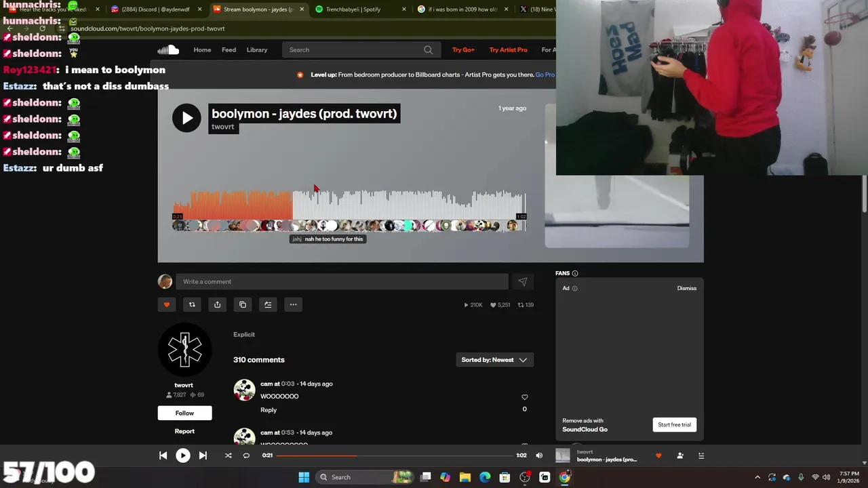Dismiss the ad panel
Viewport: 868px width, 488px height.
[x=686, y=288]
